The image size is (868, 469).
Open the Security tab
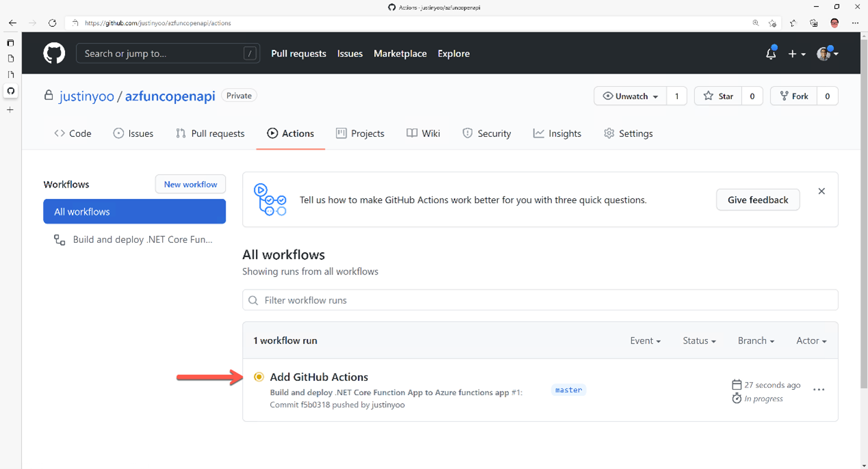[x=487, y=133]
